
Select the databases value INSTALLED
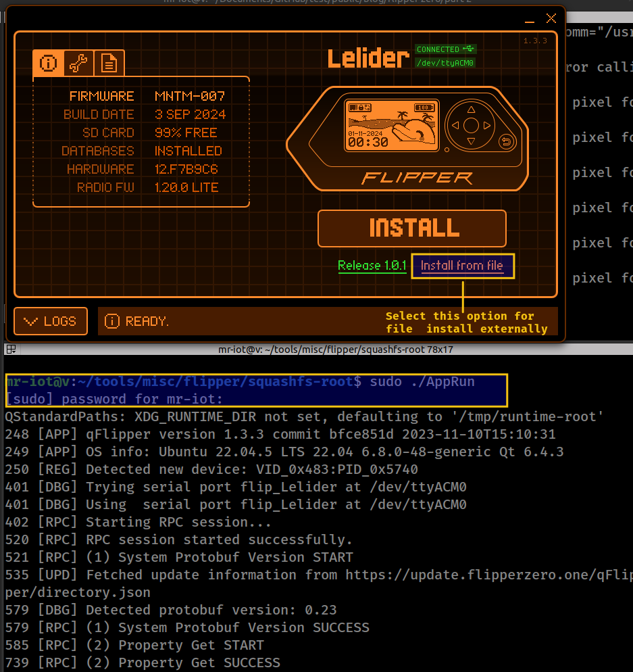coord(188,151)
